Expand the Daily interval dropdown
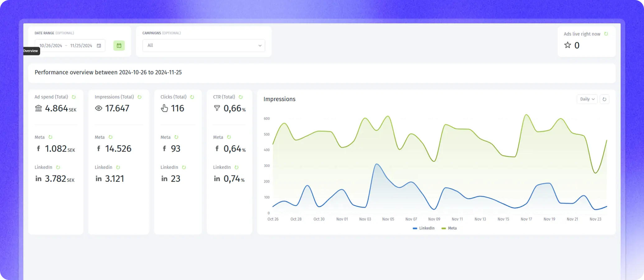 coord(587,99)
